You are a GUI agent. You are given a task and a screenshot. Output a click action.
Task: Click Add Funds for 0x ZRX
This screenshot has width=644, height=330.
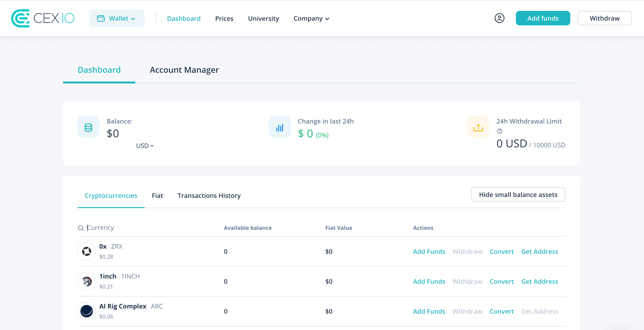429,252
